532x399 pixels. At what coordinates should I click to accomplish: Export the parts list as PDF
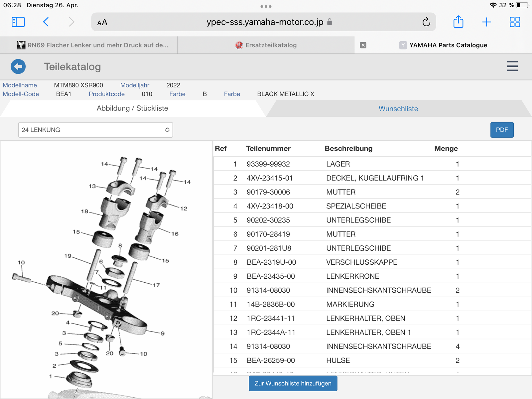(x=502, y=130)
